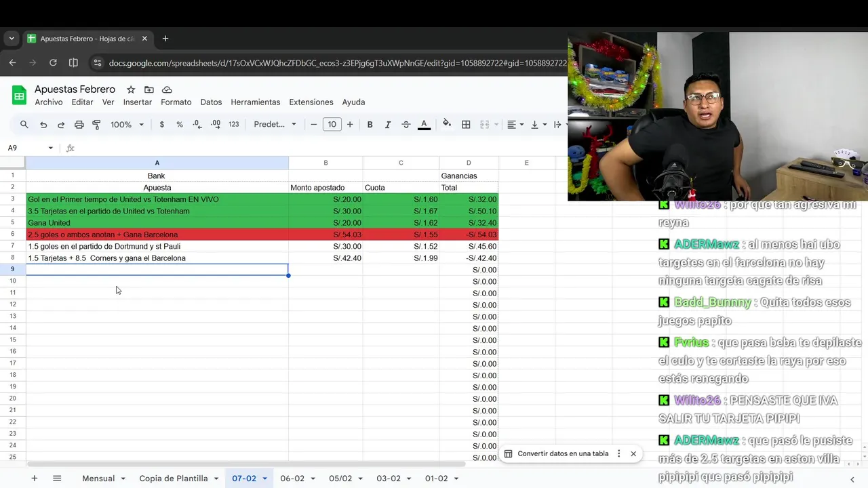Switch to the 05/02 sheet tab
Viewport: 868px width, 488px height.
(x=340, y=479)
